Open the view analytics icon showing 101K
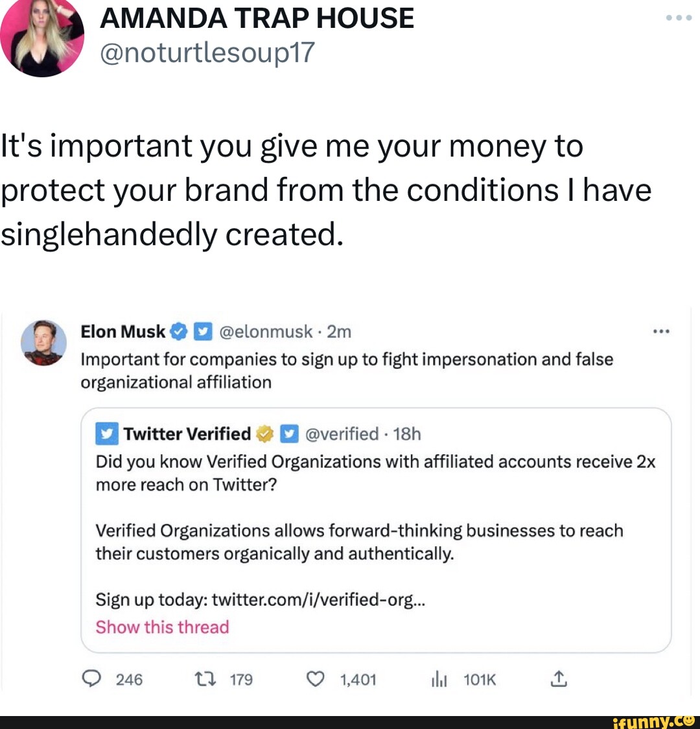 pyautogui.click(x=439, y=678)
